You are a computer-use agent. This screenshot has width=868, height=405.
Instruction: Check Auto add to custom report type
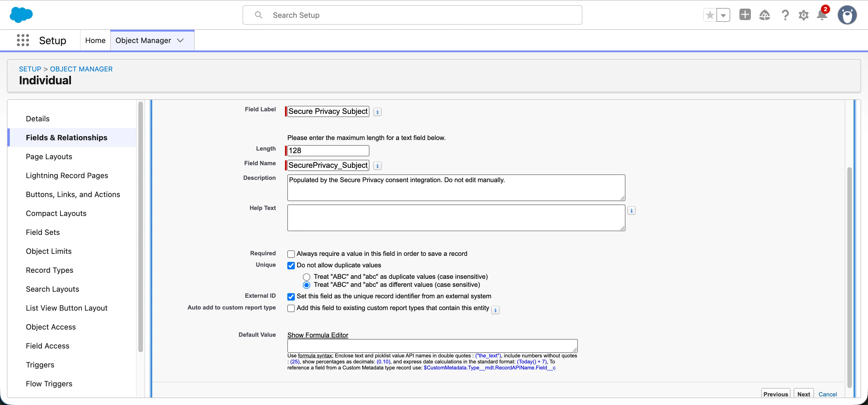pyautogui.click(x=291, y=308)
